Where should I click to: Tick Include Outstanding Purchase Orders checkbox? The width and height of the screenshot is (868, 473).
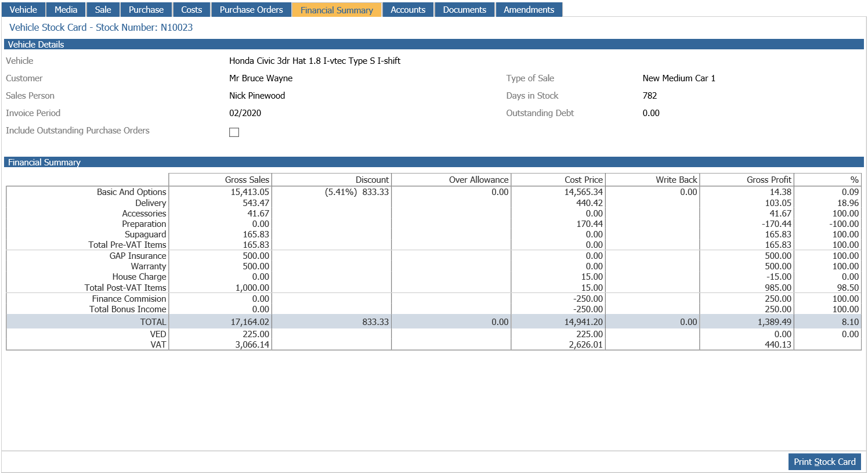tap(234, 132)
